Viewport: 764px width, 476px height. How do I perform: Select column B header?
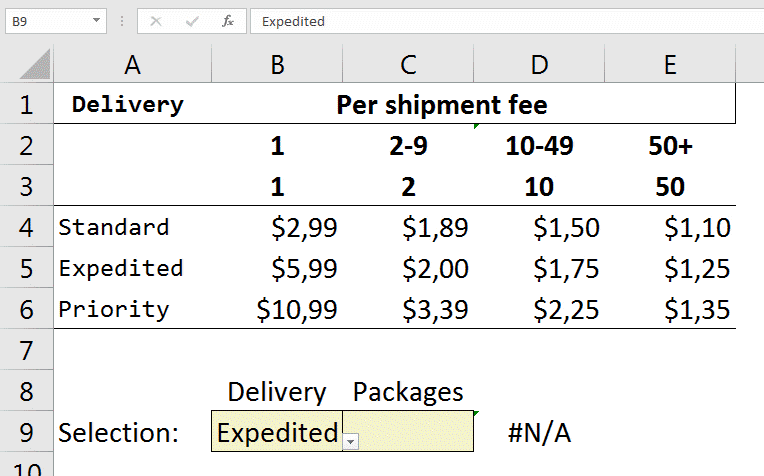(277, 65)
